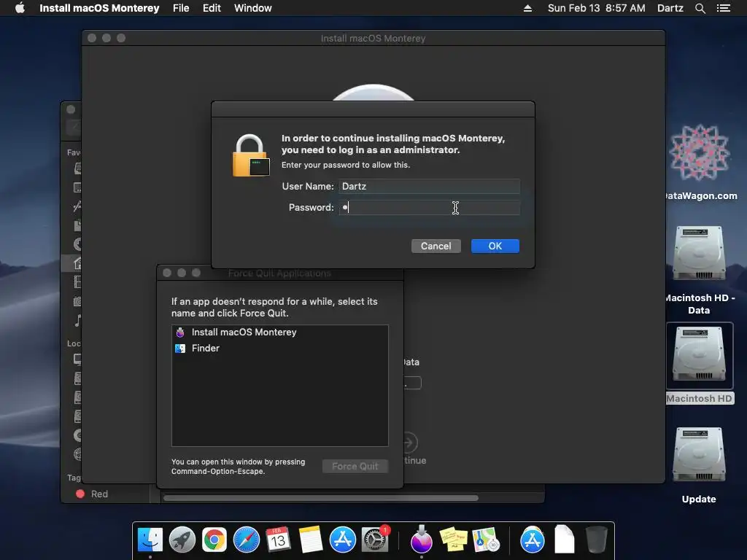Launch Google Chrome from the Dock
Image resolution: width=747 pixels, height=560 pixels.
pyautogui.click(x=214, y=540)
